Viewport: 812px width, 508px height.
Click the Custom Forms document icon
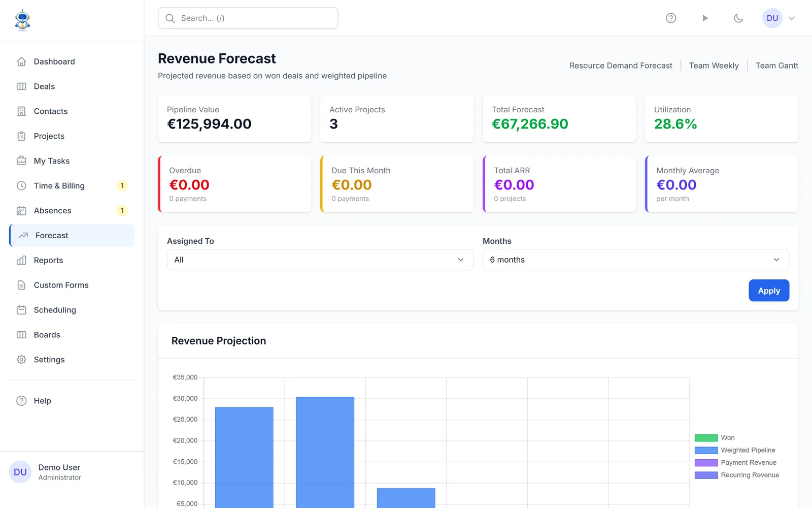(x=21, y=285)
